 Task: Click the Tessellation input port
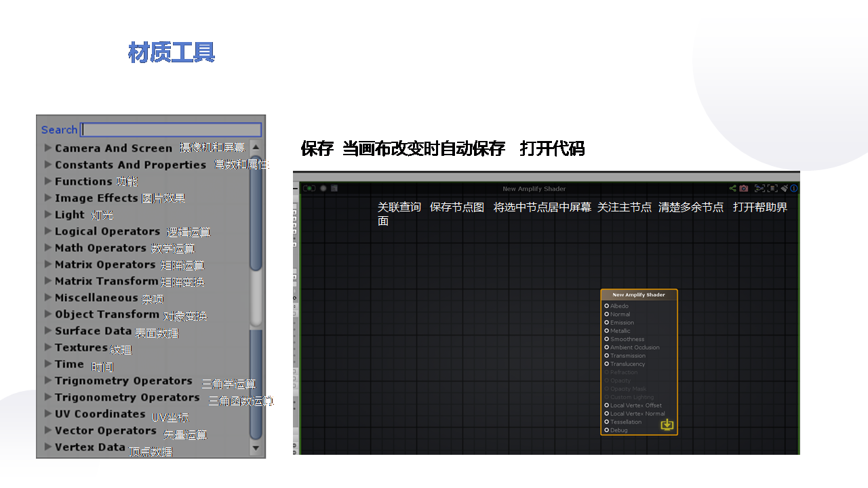tap(607, 422)
